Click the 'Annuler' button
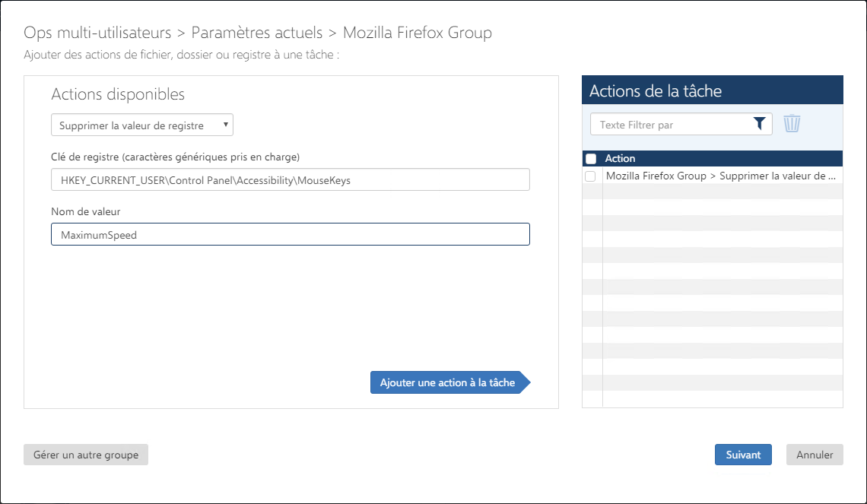Image resolution: width=867 pixels, height=504 pixels. pos(815,455)
